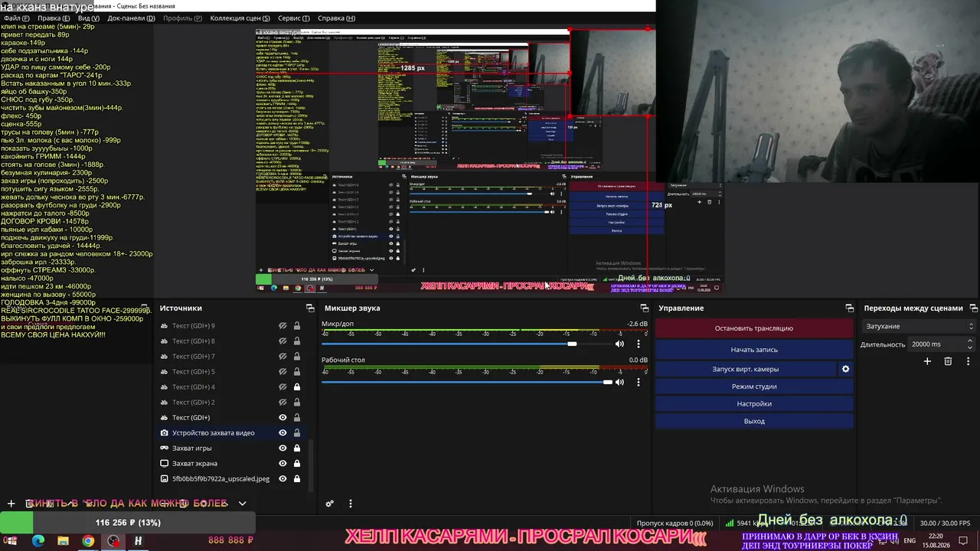Open the Рабочий стол channel three-dot menu
This screenshot has width=980, height=551.
pyautogui.click(x=639, y=383)
